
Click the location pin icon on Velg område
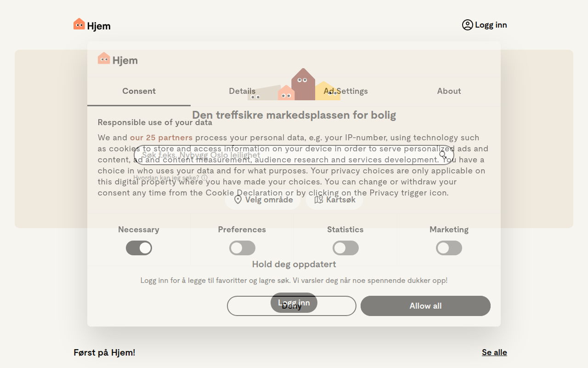238,200
